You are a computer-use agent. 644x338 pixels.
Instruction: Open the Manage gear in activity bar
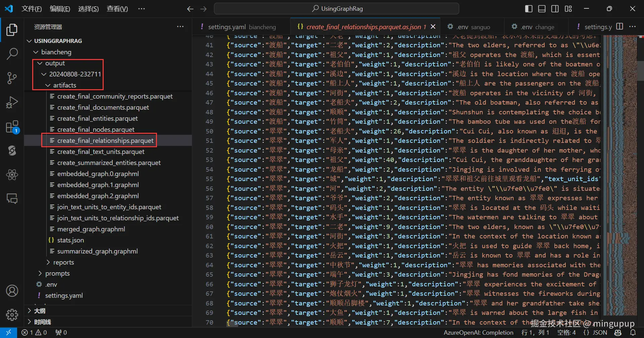pyautogui.click(x=12, y=315)
